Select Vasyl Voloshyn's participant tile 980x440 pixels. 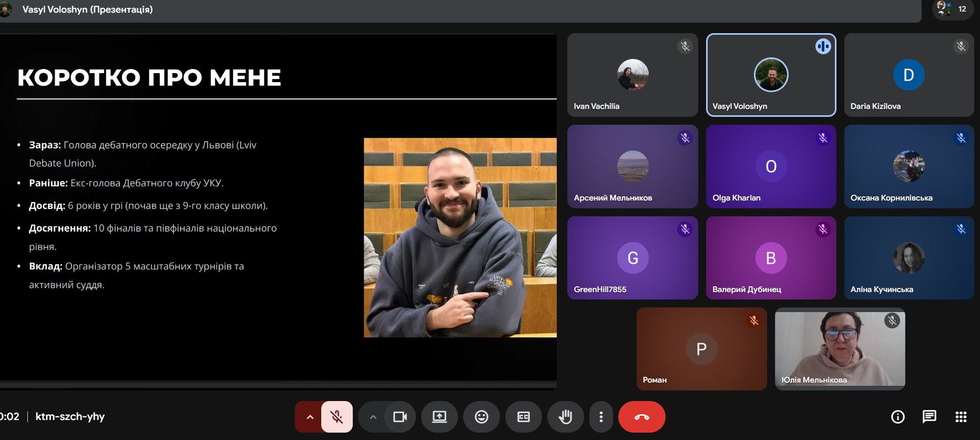(x=771, y=75)
